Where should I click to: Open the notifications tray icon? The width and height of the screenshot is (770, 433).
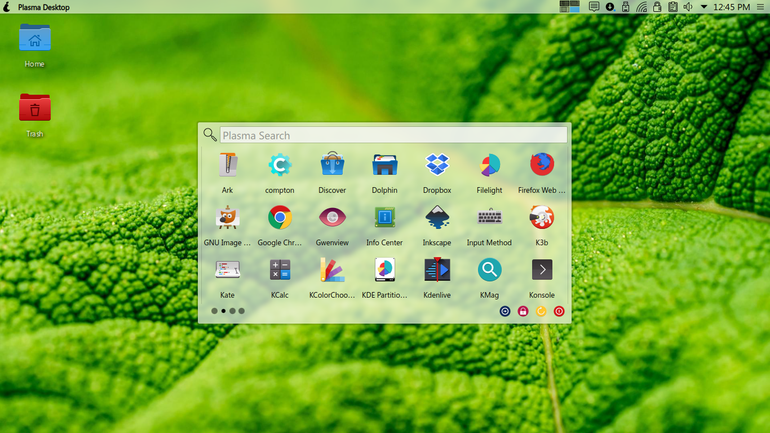pos(594,6)
